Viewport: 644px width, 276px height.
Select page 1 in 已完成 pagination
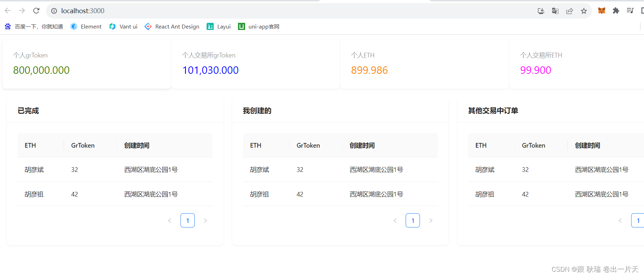188,220
